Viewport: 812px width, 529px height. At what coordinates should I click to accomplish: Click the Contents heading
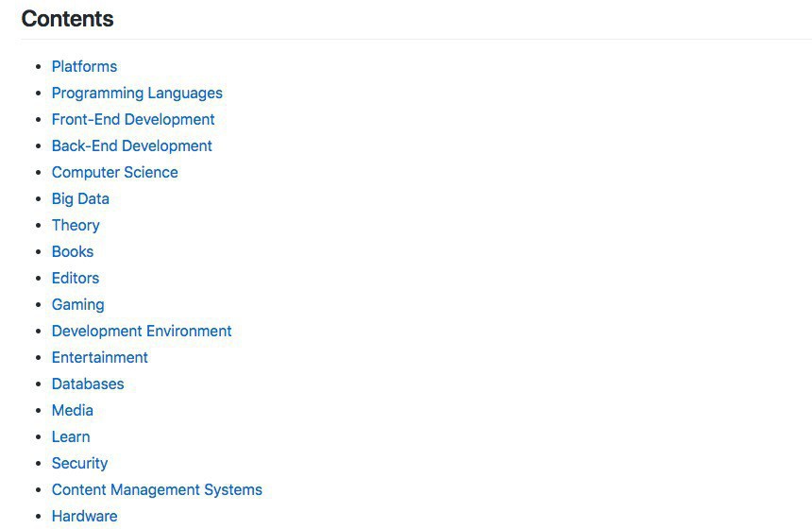tap(67, 19)
